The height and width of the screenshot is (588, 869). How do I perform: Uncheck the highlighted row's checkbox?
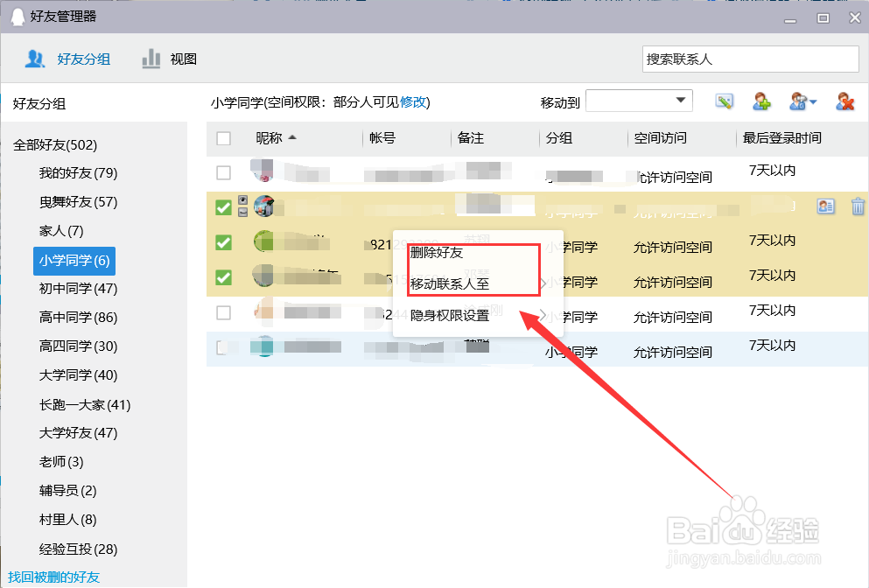click(x=223, y=206)
